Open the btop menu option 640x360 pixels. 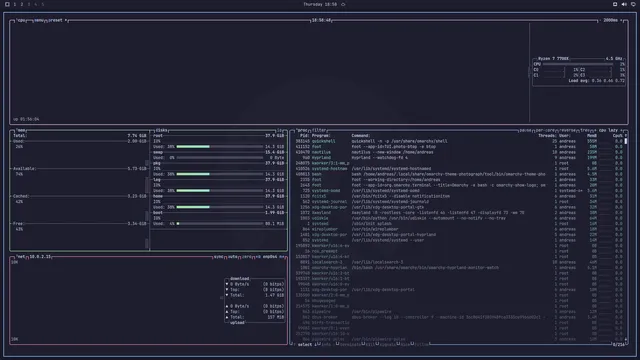click(x=39, y=20)
